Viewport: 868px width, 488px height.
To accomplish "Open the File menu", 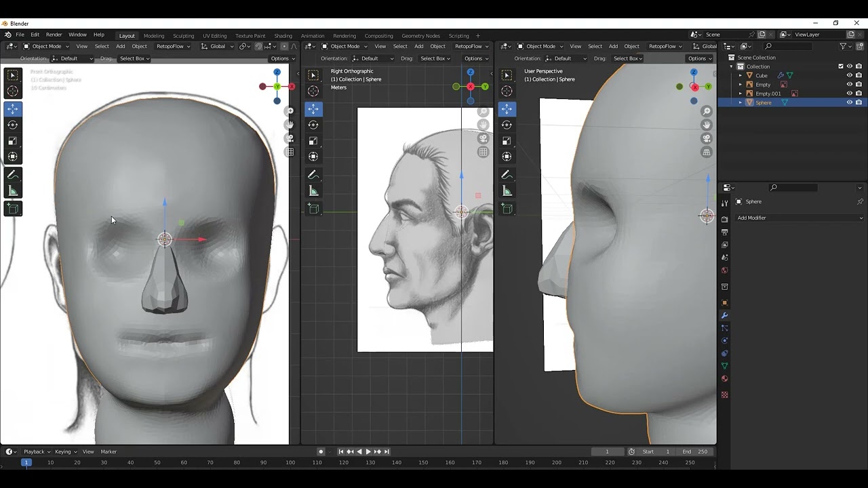I will point(20,35).
